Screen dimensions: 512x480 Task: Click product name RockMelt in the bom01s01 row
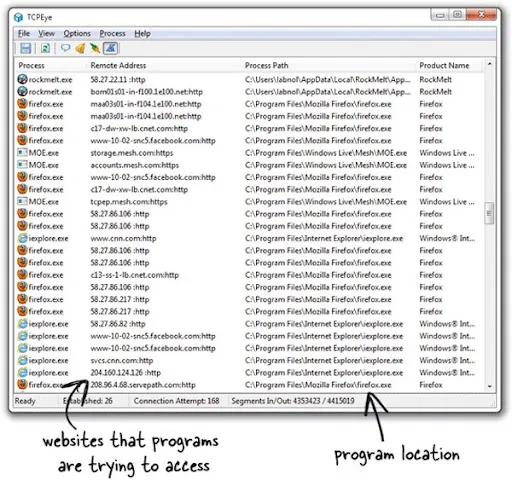point(435,92)
